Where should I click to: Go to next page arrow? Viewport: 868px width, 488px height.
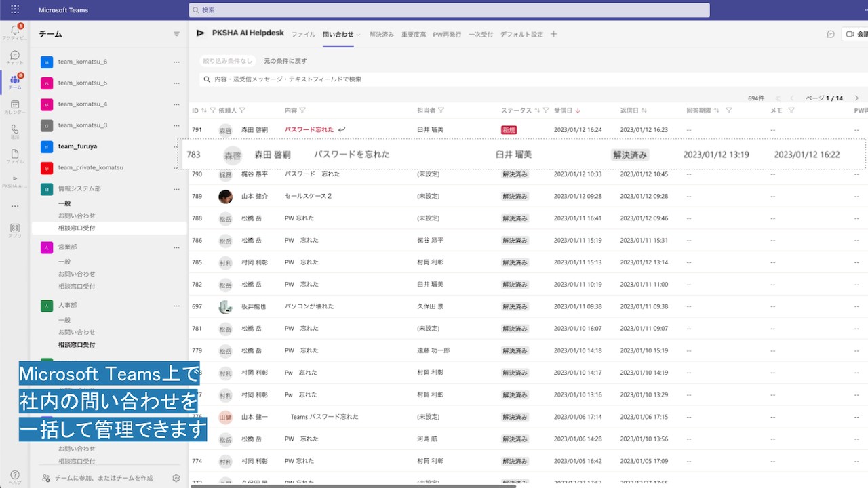point(856,98)
